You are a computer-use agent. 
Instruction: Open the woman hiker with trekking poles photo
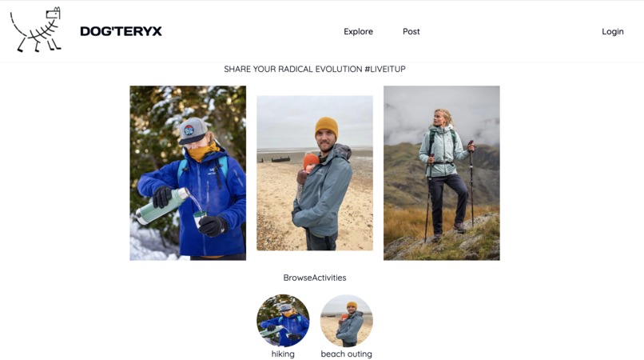point(442,173)
